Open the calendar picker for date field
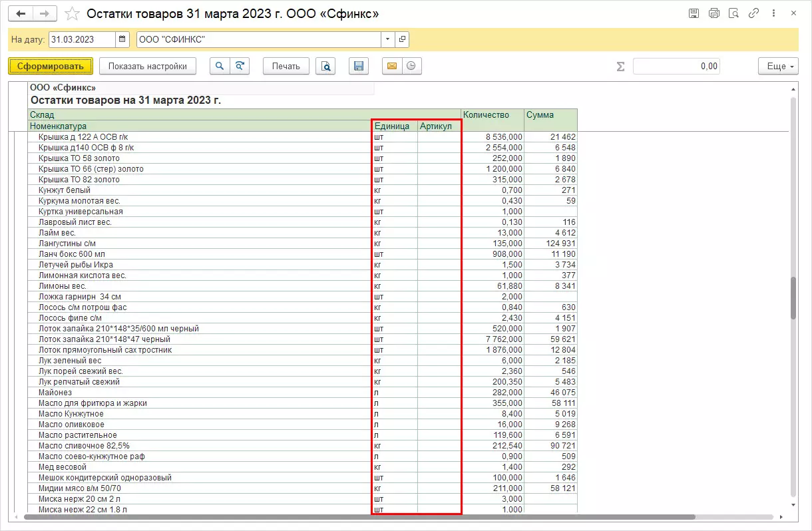 (x=122, y=40)
